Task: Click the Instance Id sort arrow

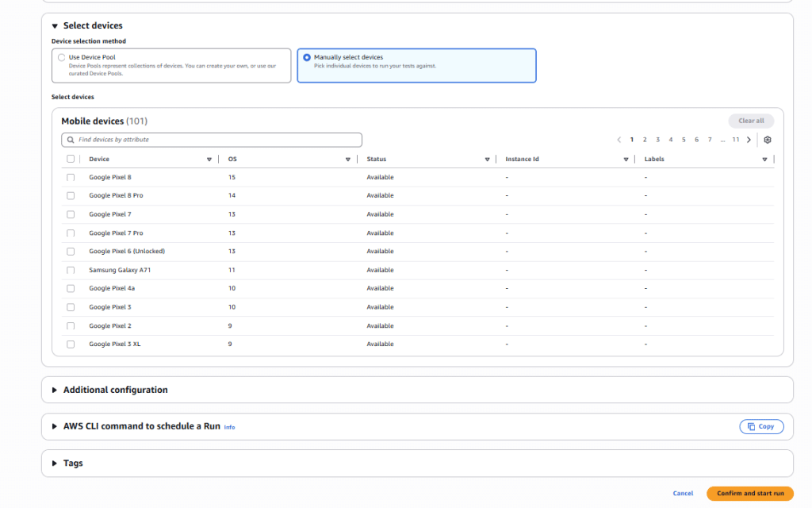Action: (626, 160)
